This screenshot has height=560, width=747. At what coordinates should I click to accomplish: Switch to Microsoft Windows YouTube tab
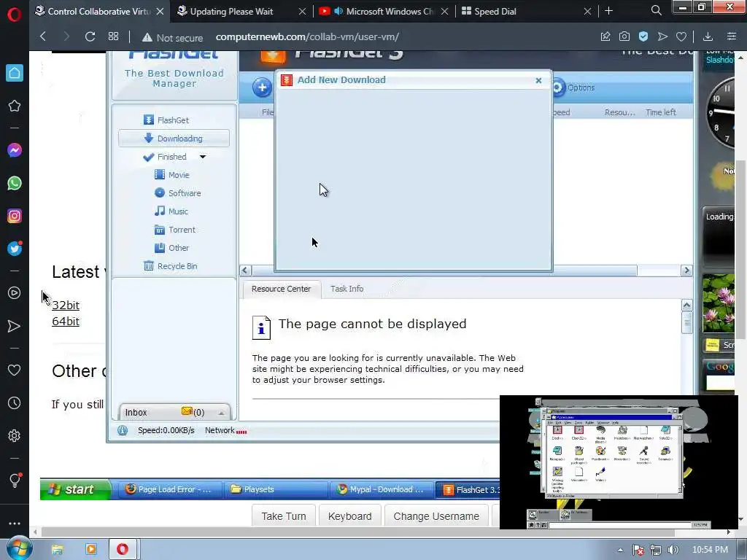point(384,11)
